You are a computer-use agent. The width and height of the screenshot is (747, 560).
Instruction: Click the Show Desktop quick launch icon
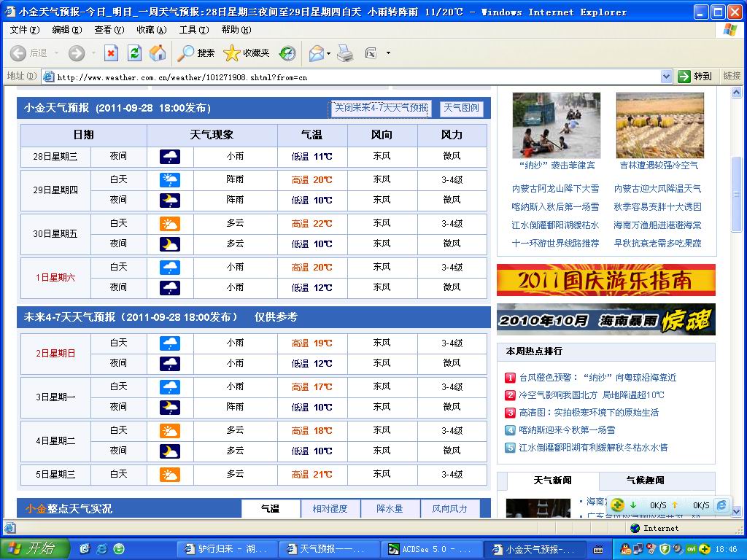coord(85,549)
